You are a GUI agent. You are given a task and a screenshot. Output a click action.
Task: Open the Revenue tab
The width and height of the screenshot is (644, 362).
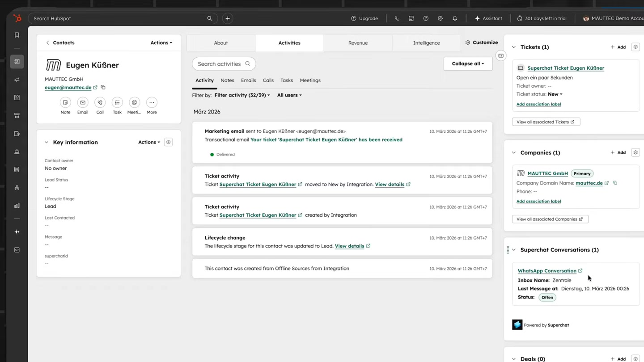[x=358, y=42]
